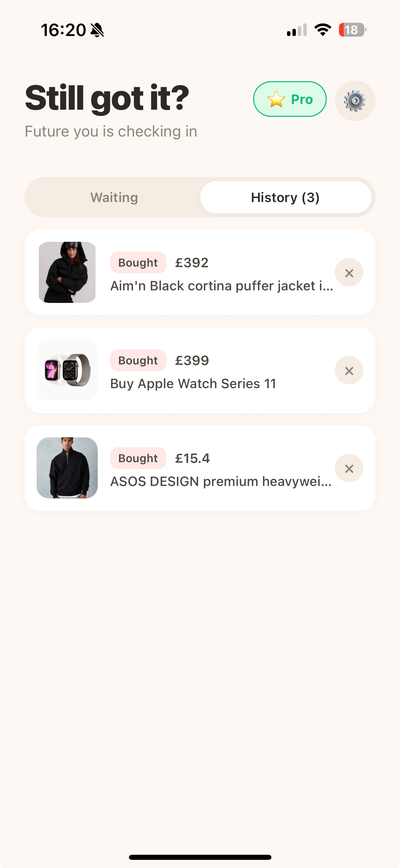Select the History (3) tab
Viewport: 400px width, 868px height.
tap(285, 197)
